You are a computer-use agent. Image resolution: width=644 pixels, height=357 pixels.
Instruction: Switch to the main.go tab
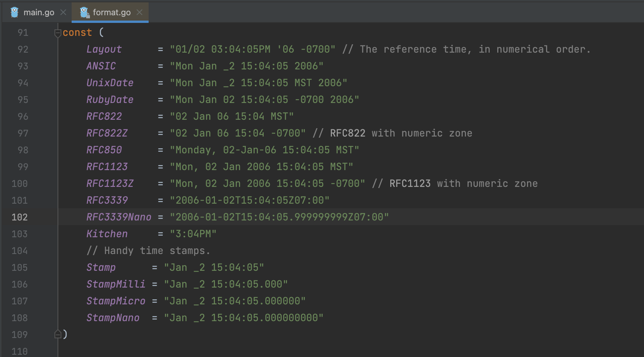pyautogui.click(x=34, y=12)
